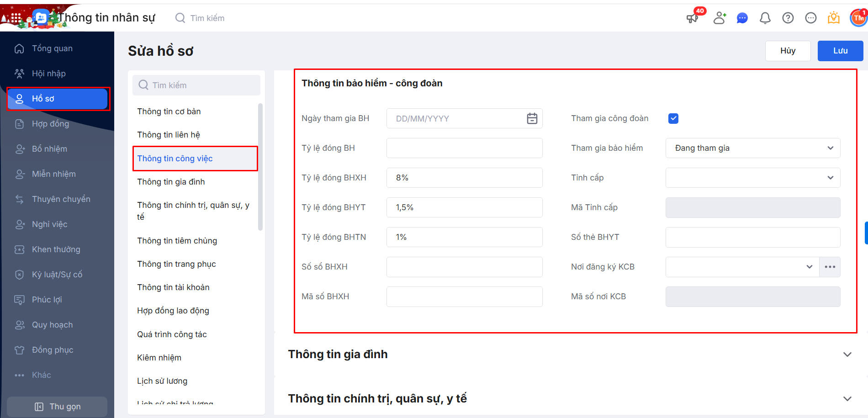This screenshot has width=868, height=418.
Task: Click the help question mark icon
Action: point(788,18)
